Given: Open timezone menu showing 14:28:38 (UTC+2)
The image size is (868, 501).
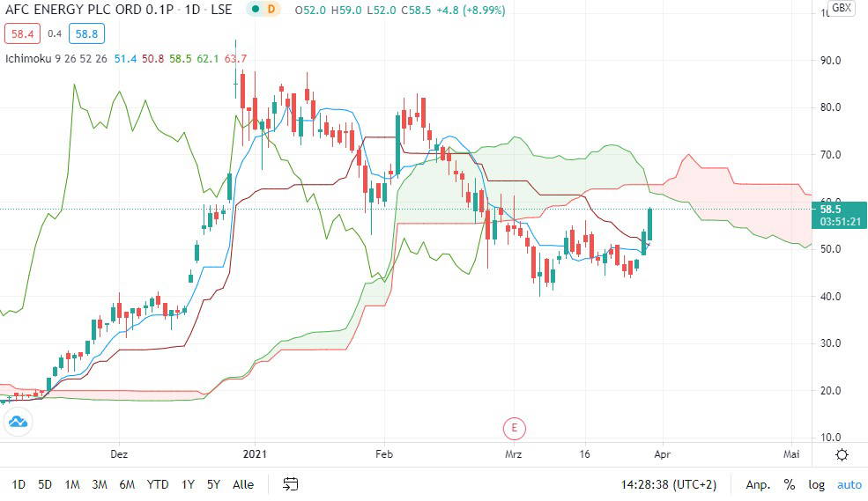Looking at the screenshot, I should pyautogui.click(x=669, y=485).
